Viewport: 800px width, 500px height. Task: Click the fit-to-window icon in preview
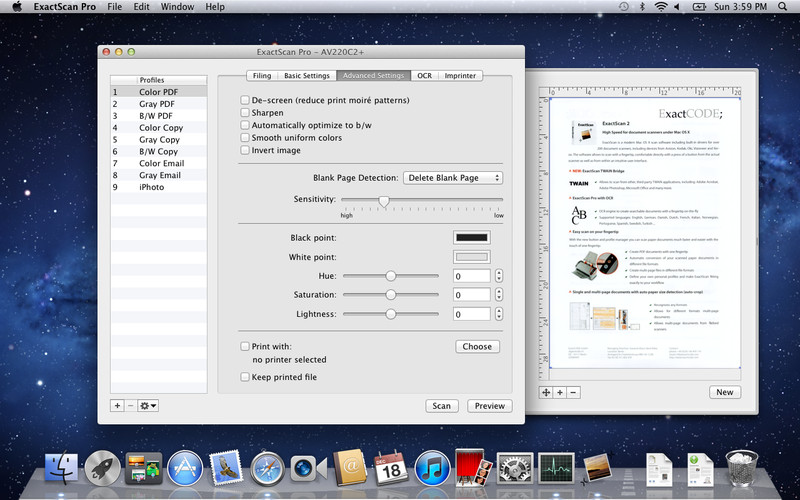point(546,393)
